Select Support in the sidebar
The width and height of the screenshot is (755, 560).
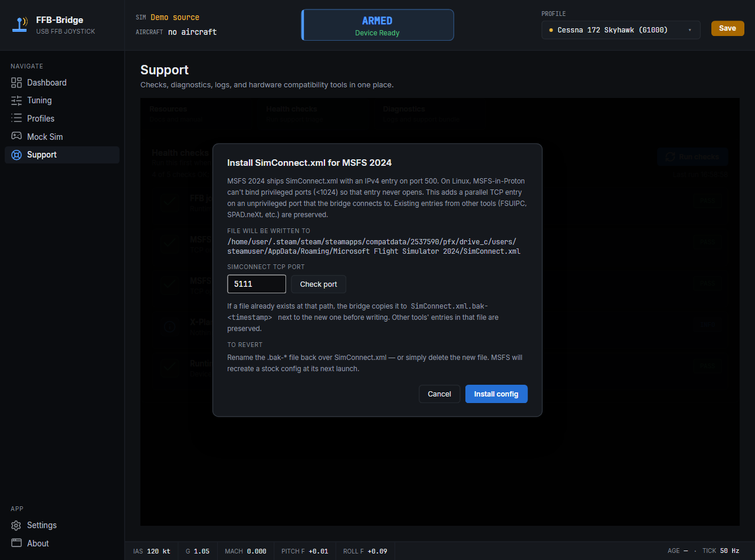[x=62, y=155]
